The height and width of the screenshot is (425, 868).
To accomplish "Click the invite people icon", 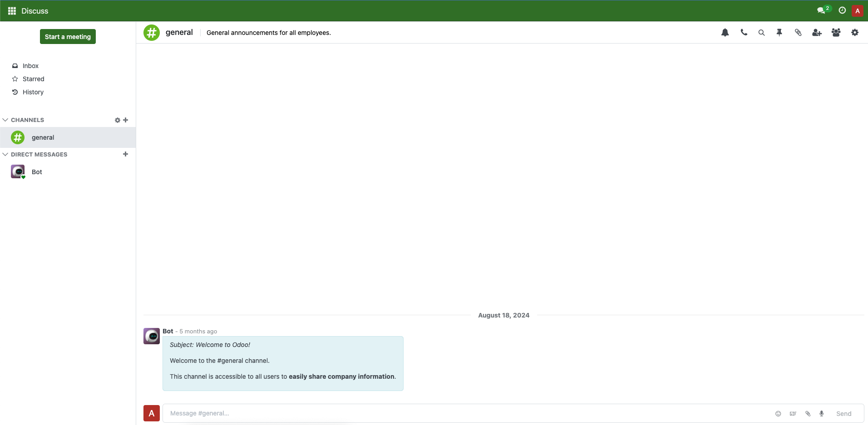I will coord(817,33).
